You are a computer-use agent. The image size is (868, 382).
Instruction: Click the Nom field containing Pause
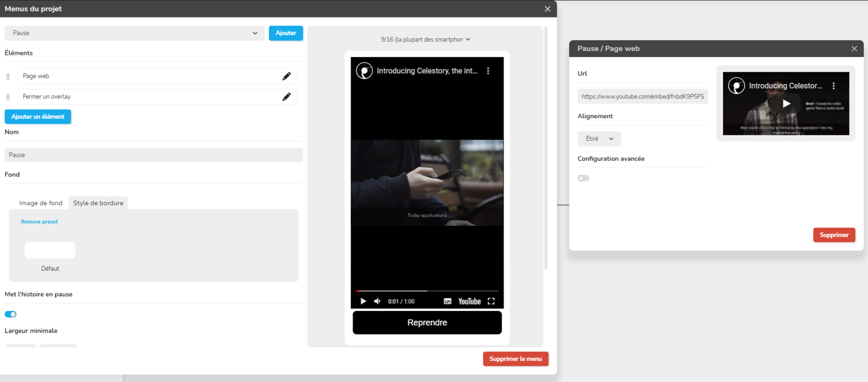click(x=154, y=155)
